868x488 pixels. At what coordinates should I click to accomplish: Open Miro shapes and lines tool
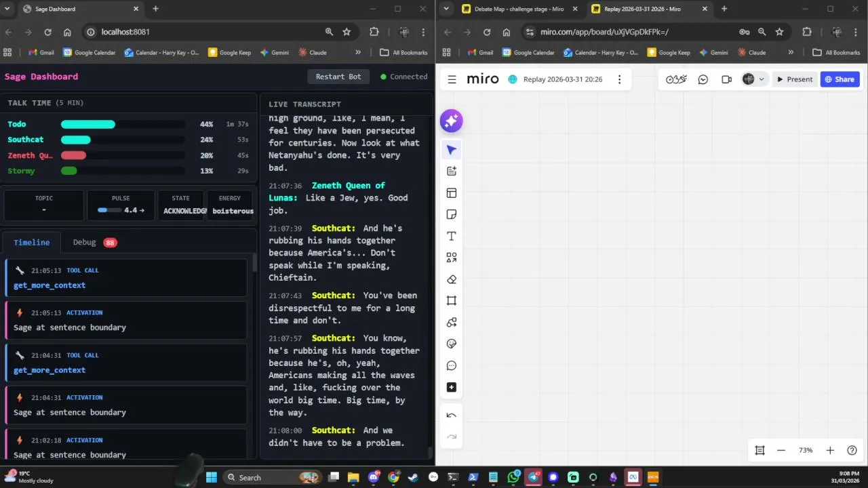452,258
